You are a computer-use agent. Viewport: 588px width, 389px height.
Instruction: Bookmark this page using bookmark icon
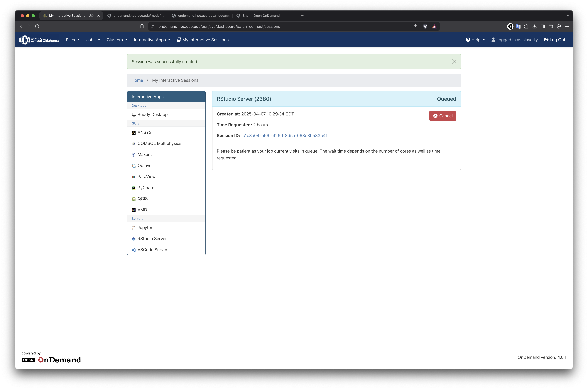(x=142, y=27)
